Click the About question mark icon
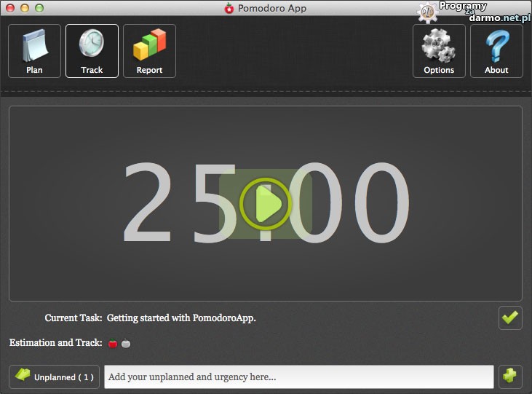532x394 pixels. 496,51
